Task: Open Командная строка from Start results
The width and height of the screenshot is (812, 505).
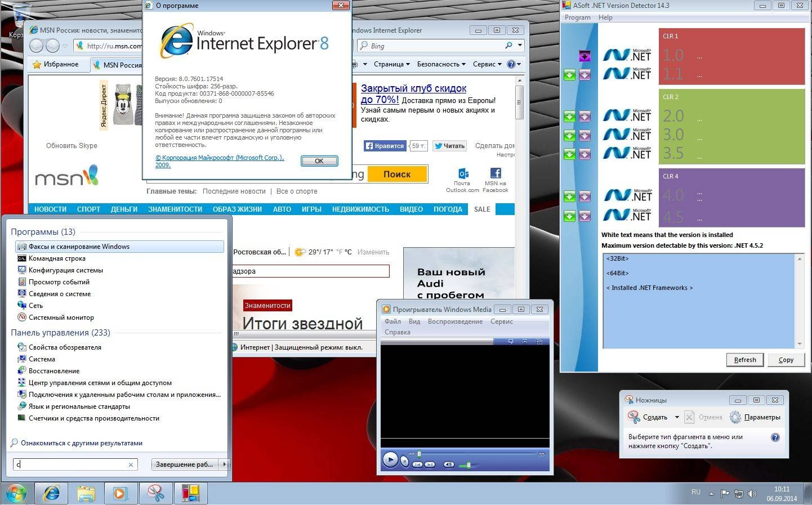Action: (x=57, y=258)
